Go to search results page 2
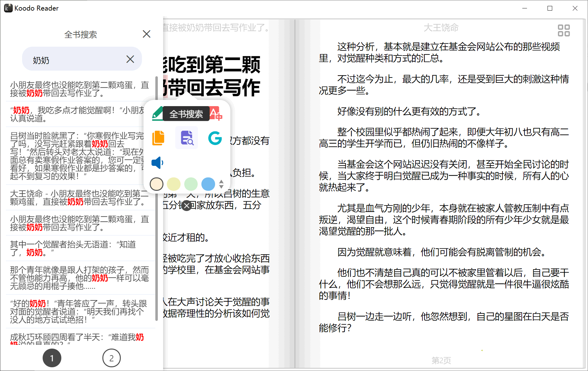588x371 pixels. coord(111,358)
